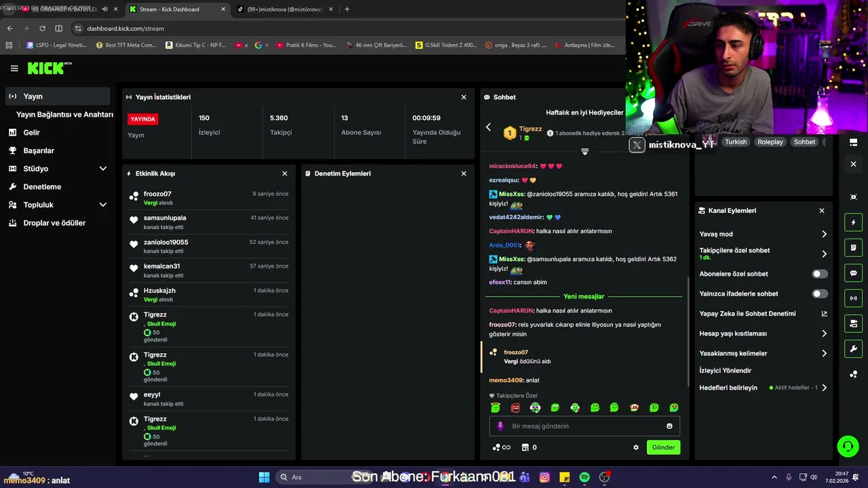Image resolution: width=868 pixels, height=488 pixels.
Task: Click the address bar URL
Action: tap(125, 28)
